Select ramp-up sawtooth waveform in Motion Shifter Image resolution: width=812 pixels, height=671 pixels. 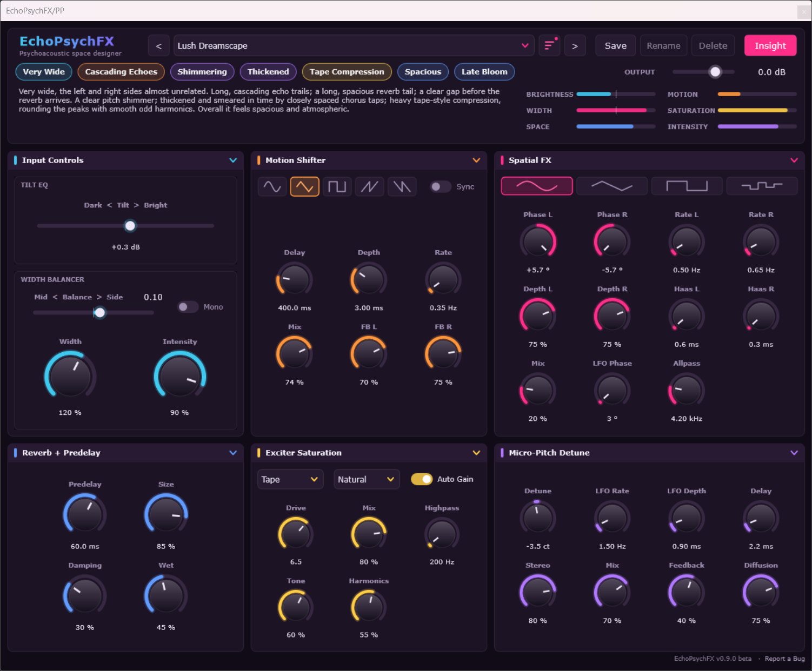[369, 186]
